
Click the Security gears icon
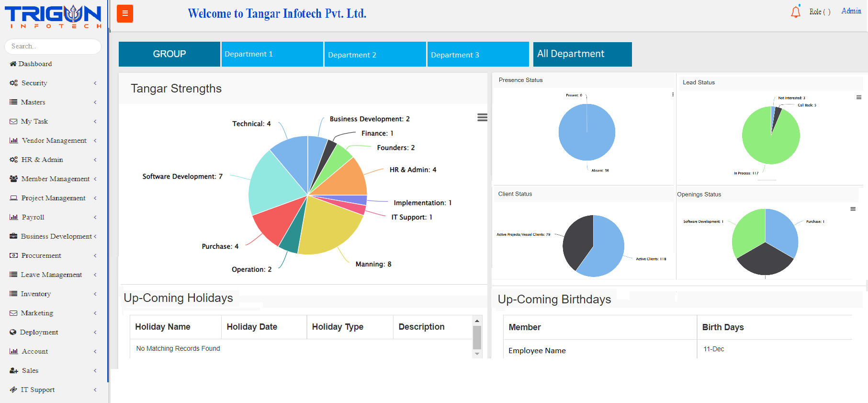(13, 83)
